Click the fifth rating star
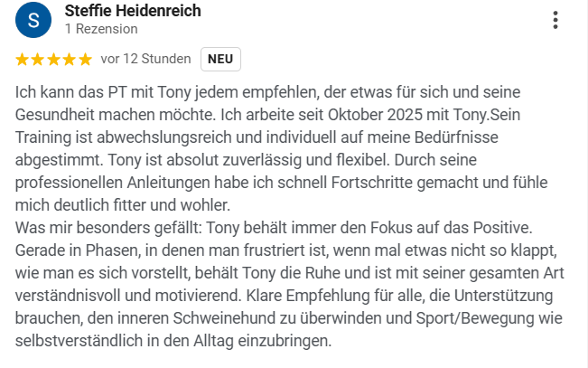Image resolution: width=588 pixels, height=368 pixels. 84,60
